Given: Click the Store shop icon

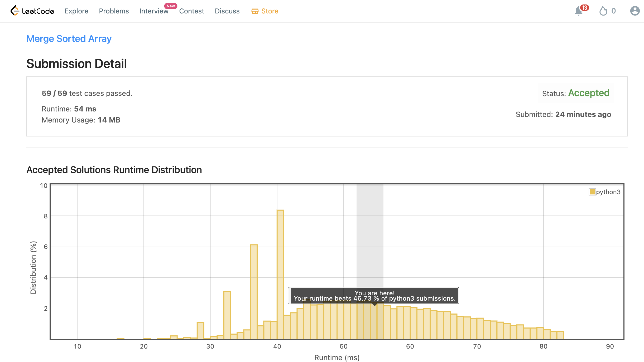Looking at the screenshot, I should pos(255,11).
